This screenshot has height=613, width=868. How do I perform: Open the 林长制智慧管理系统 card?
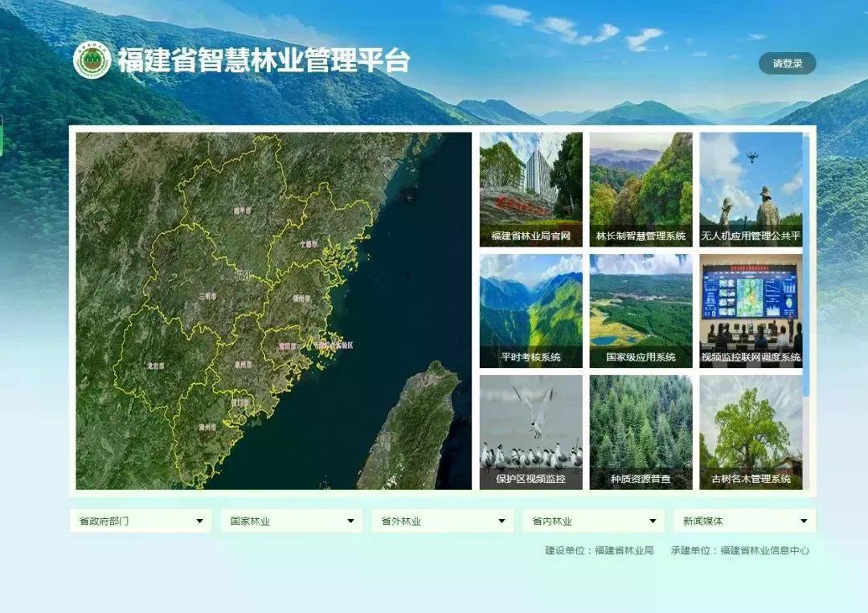[x=641, y=190]
